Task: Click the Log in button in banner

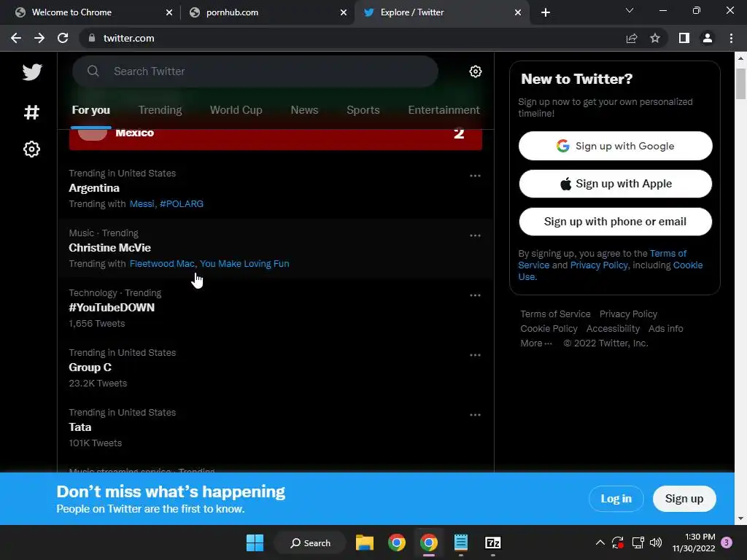Action: pyautogui.click(x=616, y=499)
